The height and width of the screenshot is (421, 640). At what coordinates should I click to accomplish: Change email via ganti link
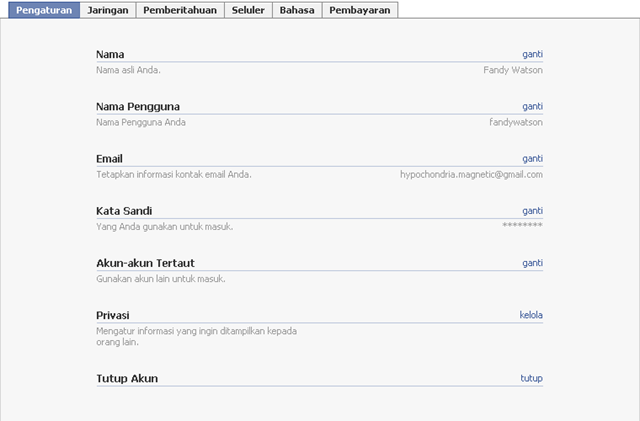[532, 159]
